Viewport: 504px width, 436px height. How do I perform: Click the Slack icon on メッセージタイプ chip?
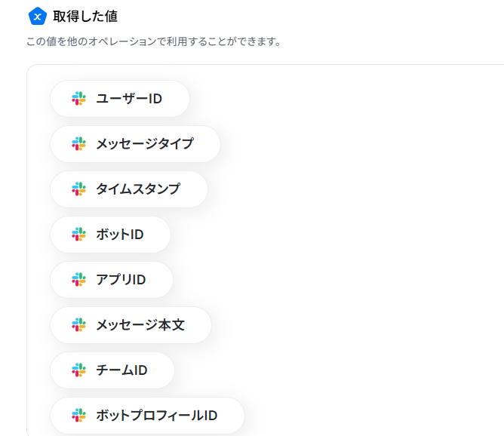click(x=78, y=144)
